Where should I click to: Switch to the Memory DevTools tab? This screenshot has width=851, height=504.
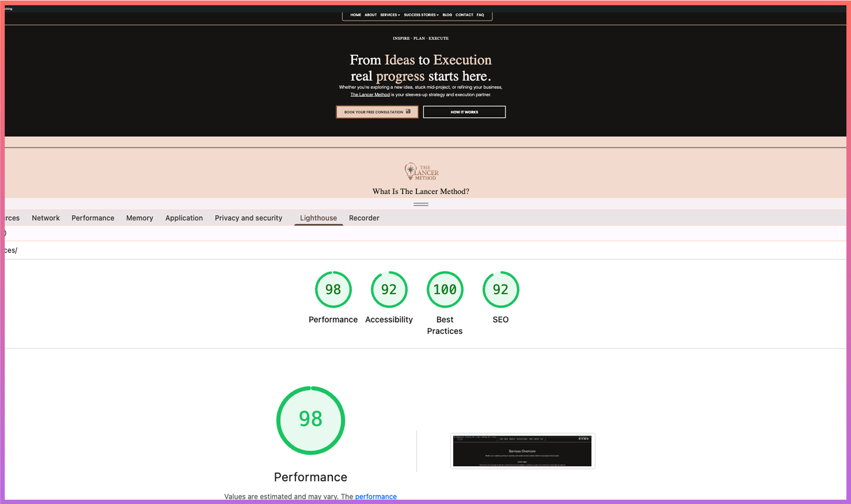[x=140, y=218]
